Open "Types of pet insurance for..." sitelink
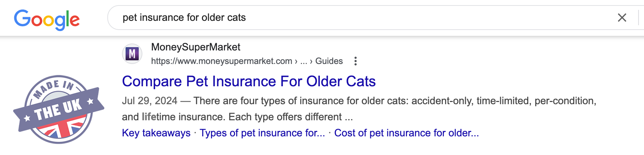The width and height of the screenshot is (644, 155). (x=262, y=133)
